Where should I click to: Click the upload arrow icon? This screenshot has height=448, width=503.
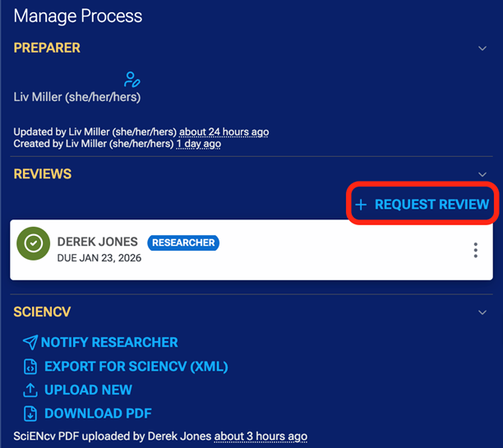(30, 390)
